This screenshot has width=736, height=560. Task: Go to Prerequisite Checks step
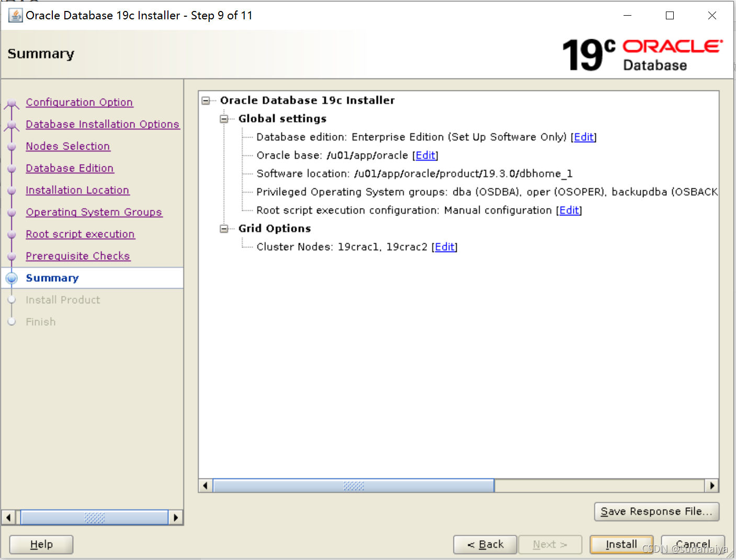[78, 256]
